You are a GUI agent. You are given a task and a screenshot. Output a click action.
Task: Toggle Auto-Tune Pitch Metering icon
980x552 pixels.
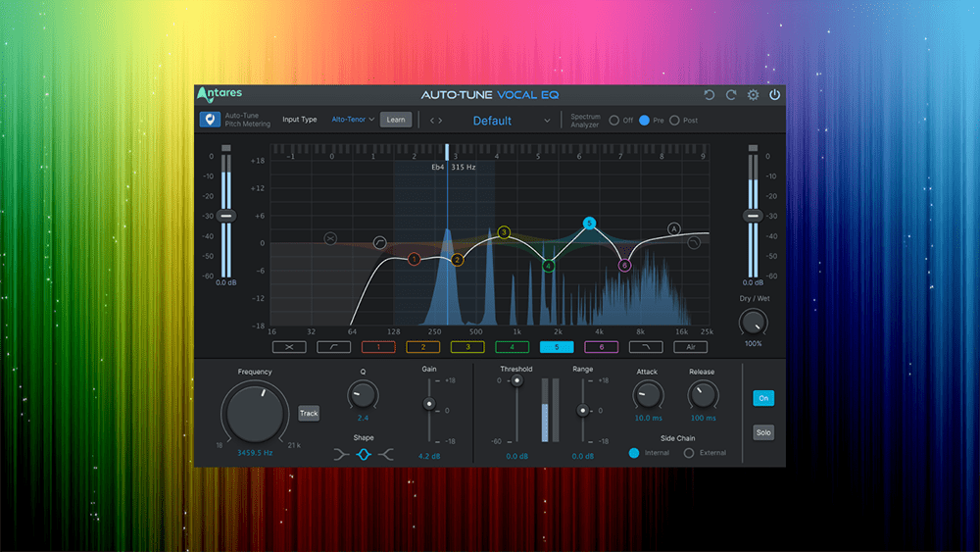point(210,120)
